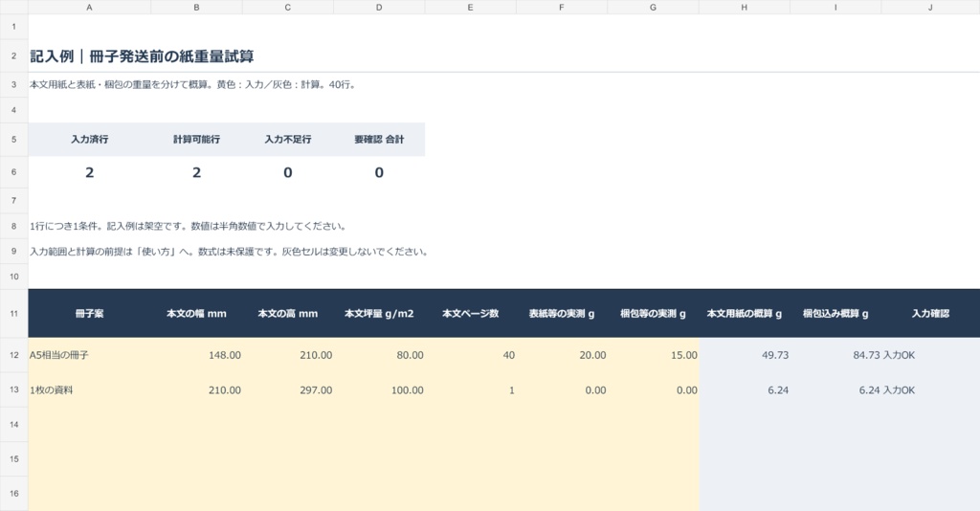Select column B header

196,7
